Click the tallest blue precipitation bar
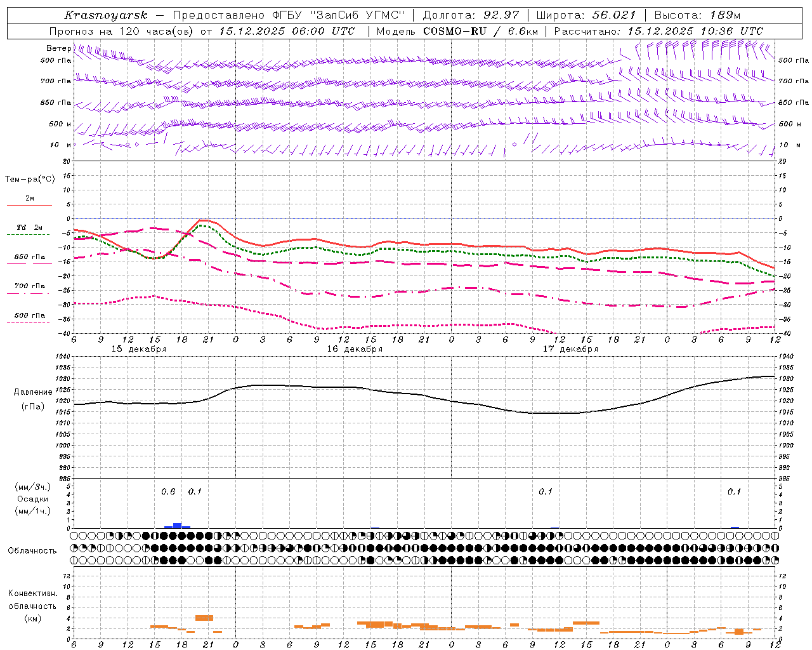This screenshot has height=650, width=812. tap(178, 526)
